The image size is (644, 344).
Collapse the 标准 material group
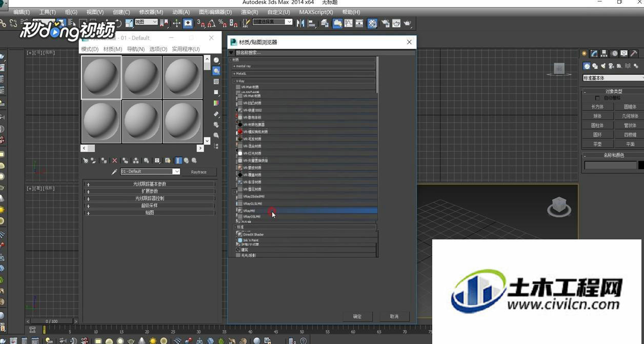tap(305, 227)
